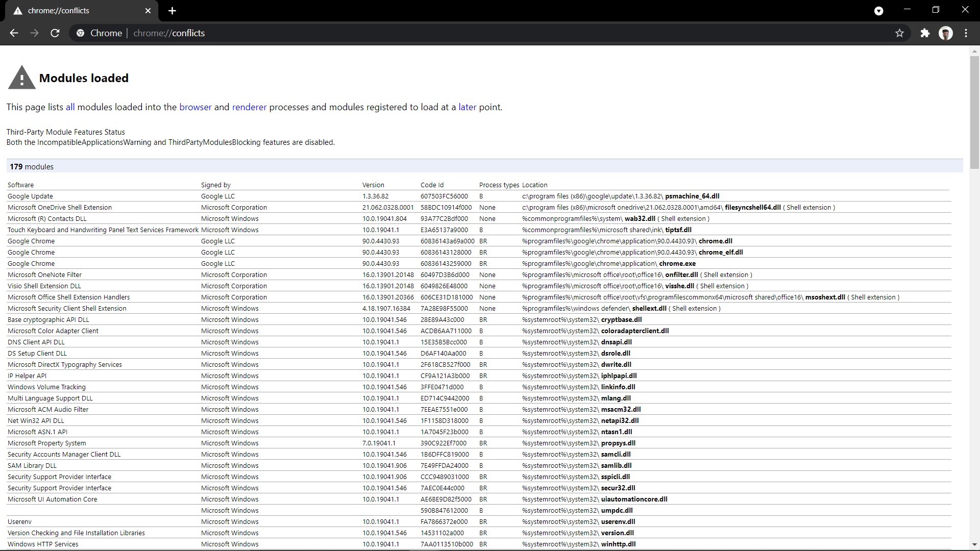980x551 pixels.
Task: Close the chrome://conflicts tab
Action: click(148, 11)
